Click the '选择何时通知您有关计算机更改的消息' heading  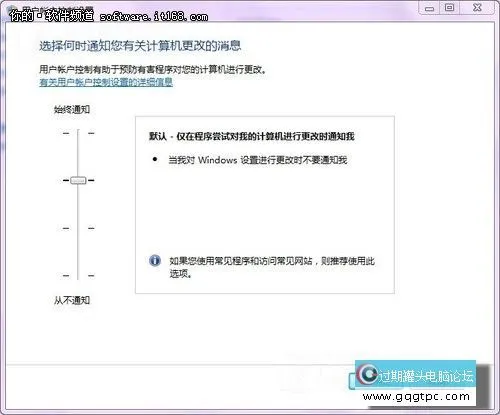(140, 46)
